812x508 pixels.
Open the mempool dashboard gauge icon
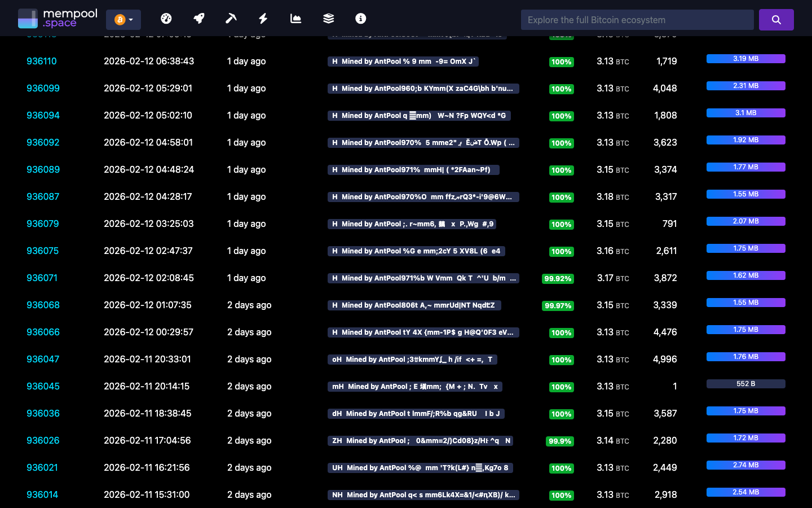pyautogui.click(x=166, y=18)
